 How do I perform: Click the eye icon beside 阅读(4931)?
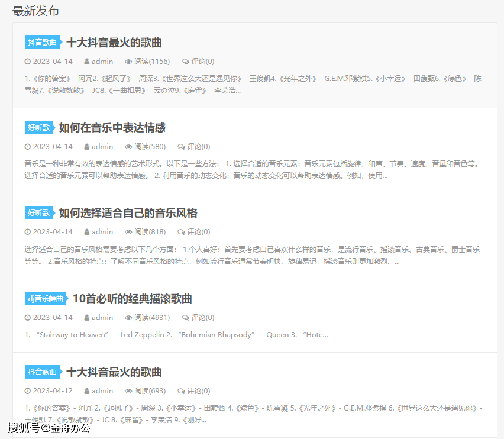point(128,318)
